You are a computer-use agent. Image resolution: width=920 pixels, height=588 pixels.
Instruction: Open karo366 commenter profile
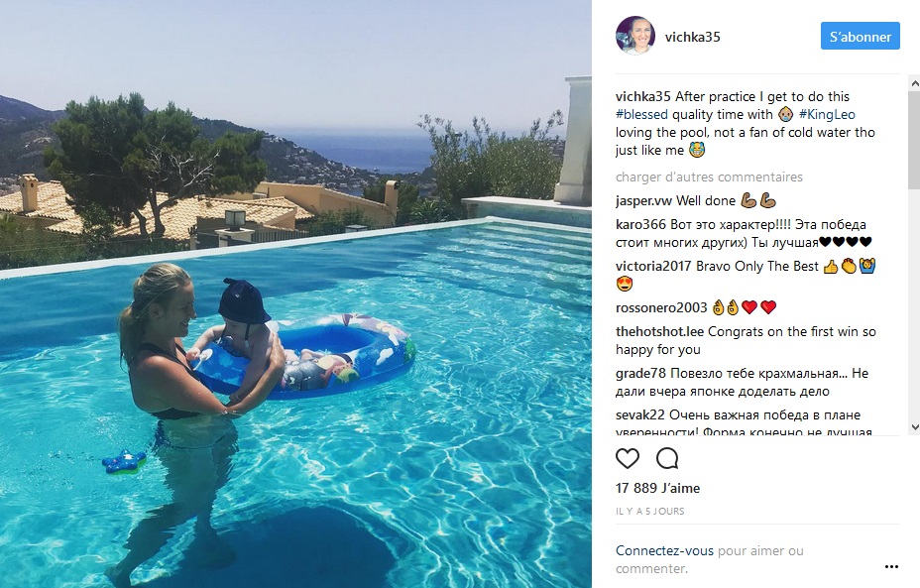[x=640, y=224]
